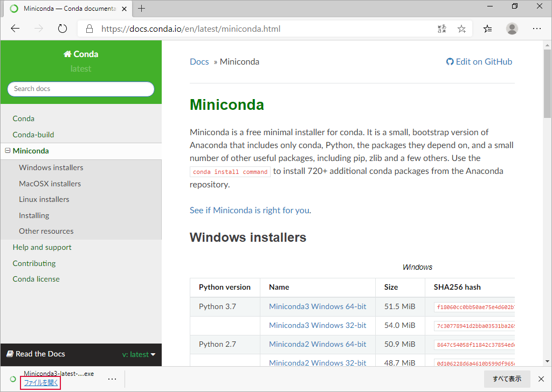Open the favorites list icon
The image size is (552, 392).
(x=487, y=29)
